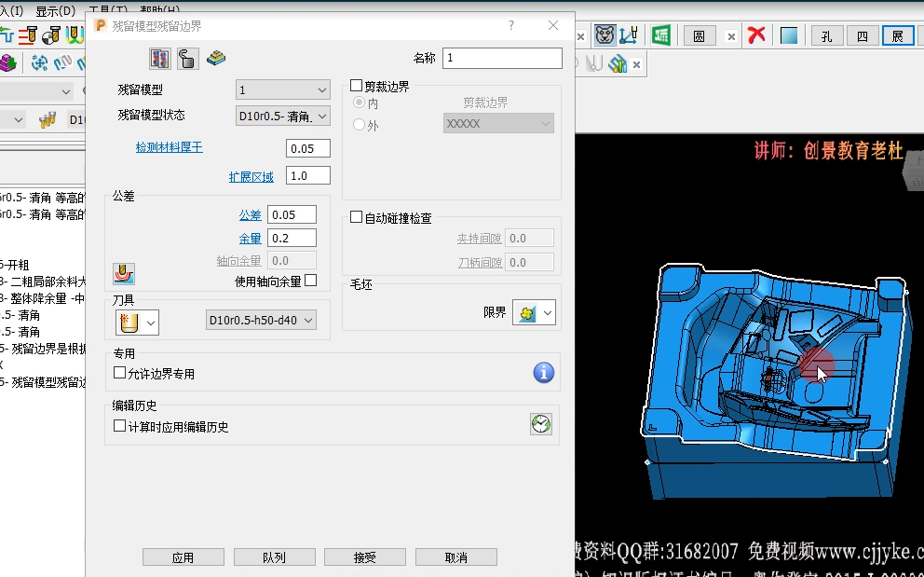
Task: Click the 检测材料厚于 link
Action: pyautogui.click(x=170, y=147)
